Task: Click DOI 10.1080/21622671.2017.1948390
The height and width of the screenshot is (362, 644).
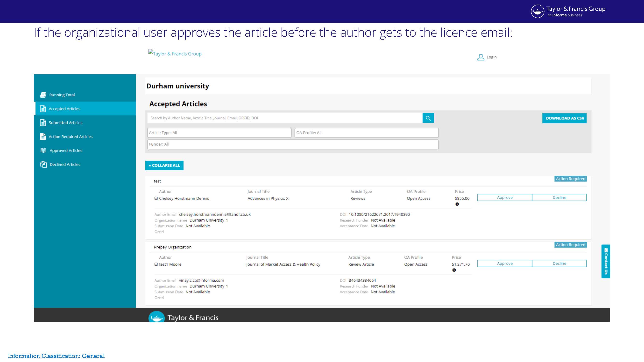Action: 379,214
